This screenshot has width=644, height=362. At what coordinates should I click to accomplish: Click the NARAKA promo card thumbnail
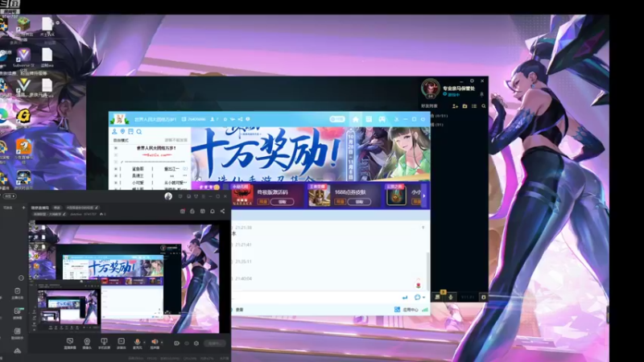[242, 195]
